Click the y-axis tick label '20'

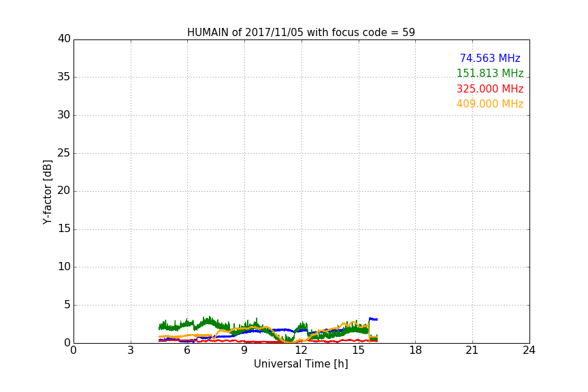(x=64, y=191)
